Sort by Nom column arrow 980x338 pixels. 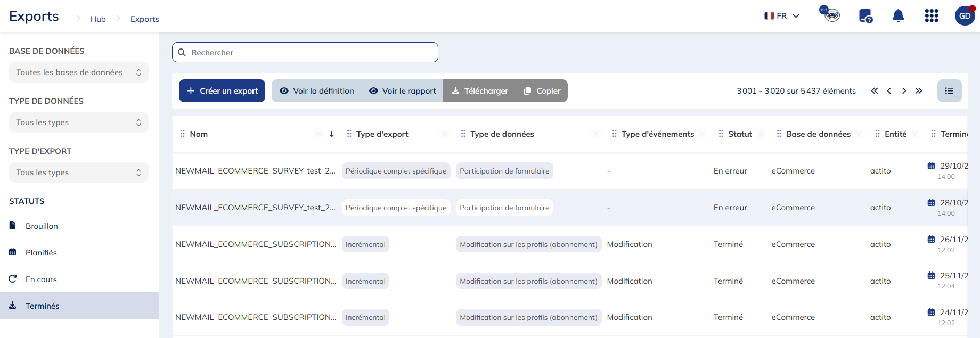(x=331, y=134)
